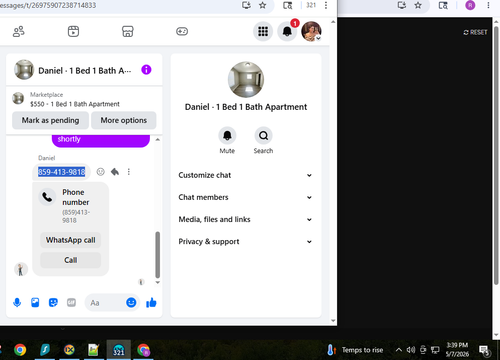Show hidden system tray icons
The height and width of the screenshot is (360, 500).
point(399,350)
